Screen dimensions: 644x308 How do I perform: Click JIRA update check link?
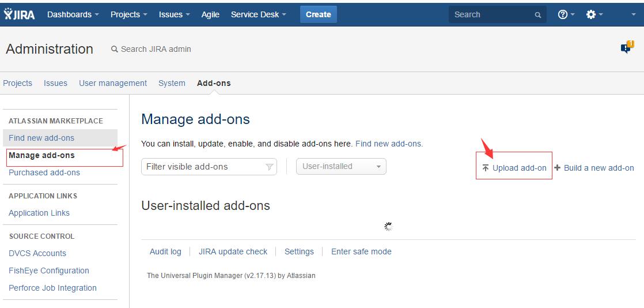(233, 251)
